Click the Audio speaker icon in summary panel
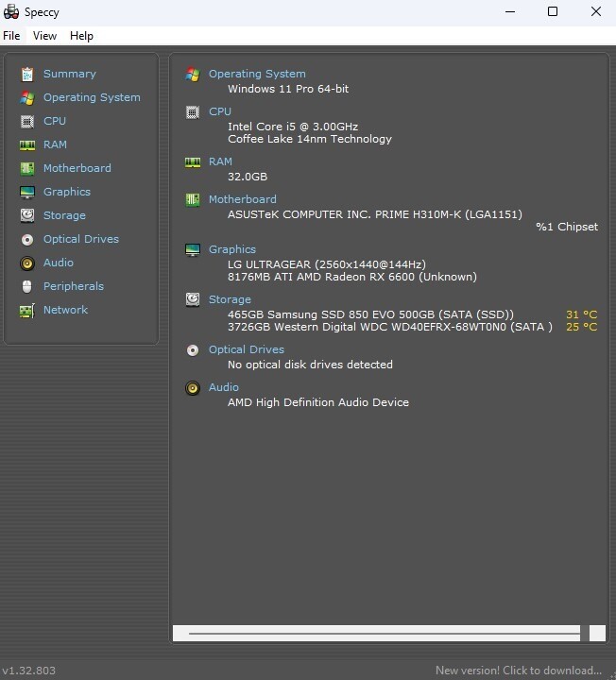The image size is (616, 680). point(193,388)
